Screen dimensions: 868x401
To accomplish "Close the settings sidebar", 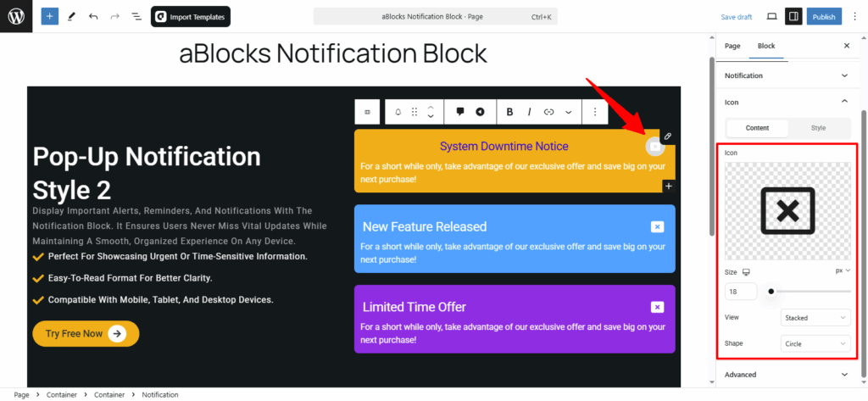I will (x=847, y=46).
